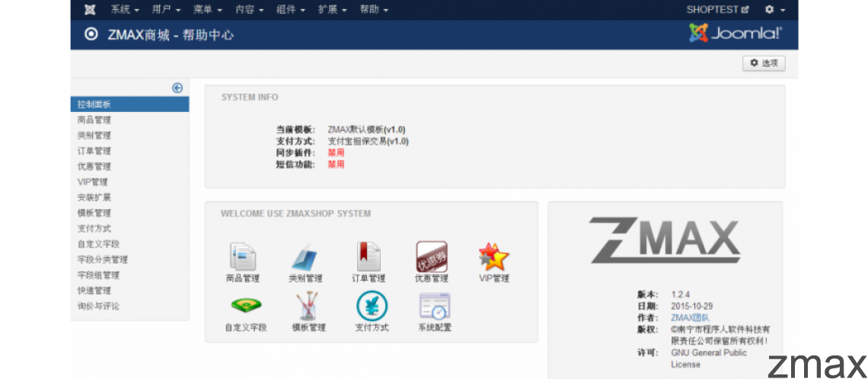Viewport: 868px width, 379px height.
Task: Click the ZMAX默认模板(v1.0) value text
Action: coord(366,129)
